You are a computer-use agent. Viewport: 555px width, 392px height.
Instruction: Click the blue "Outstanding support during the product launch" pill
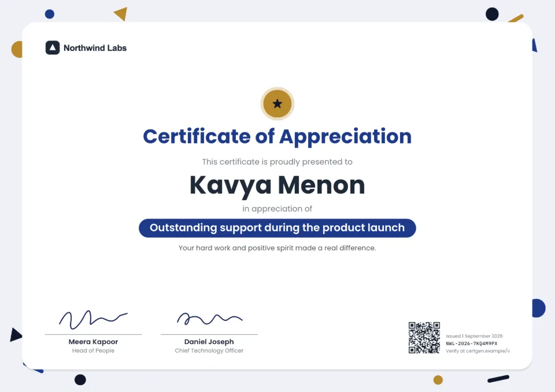277,228
